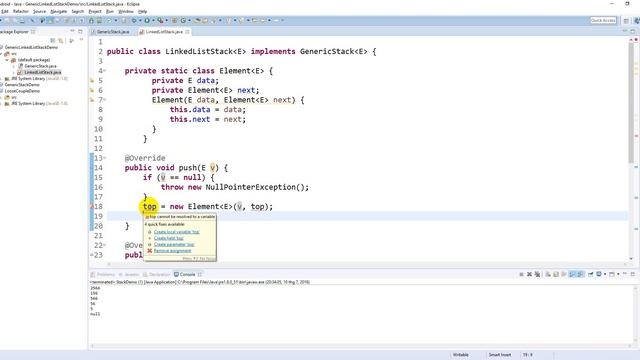
Task: Click the Run Last Tool toolbar icon
Action: click(160, 20)
